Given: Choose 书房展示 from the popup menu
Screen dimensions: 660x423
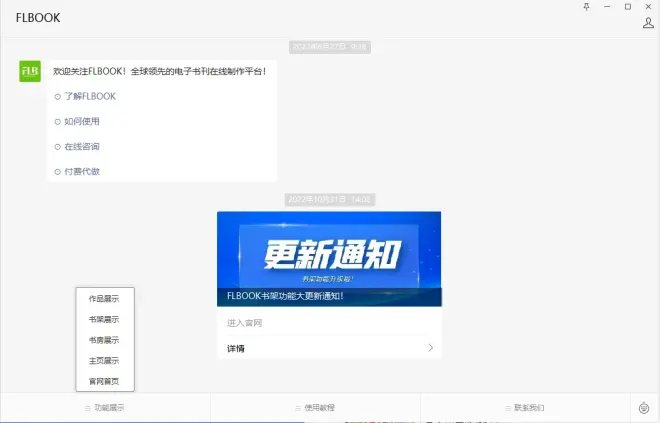Looking at the screenshot, I should 104,340.
